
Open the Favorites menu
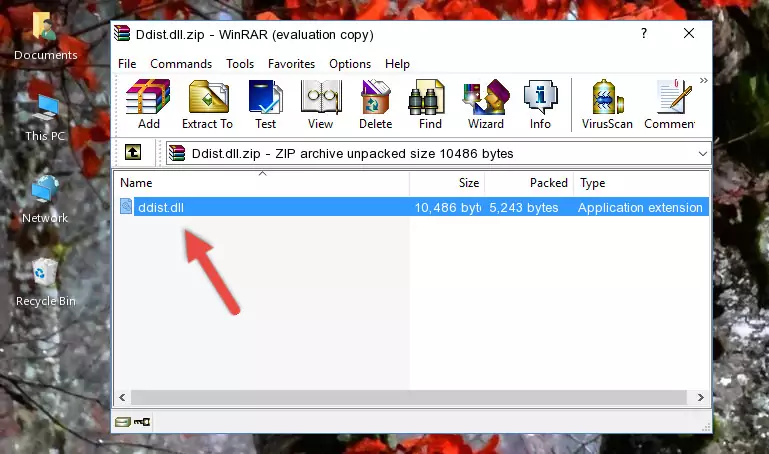(291, 64)
